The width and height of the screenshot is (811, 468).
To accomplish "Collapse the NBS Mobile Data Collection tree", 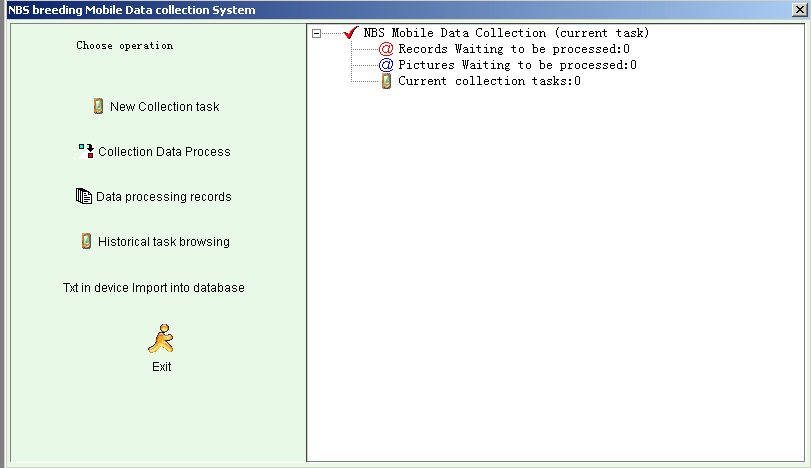I will pyautogui.click(x=317, y=34).
